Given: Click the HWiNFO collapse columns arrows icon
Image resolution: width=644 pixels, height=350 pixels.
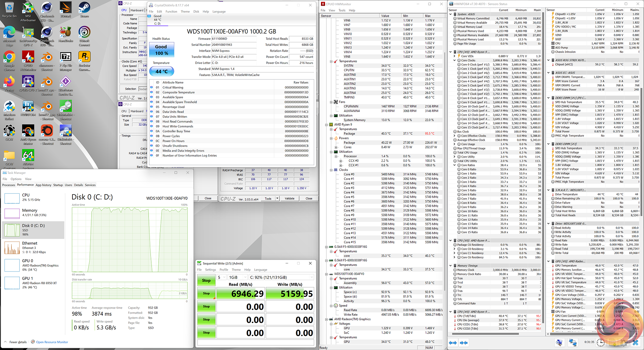Looking at the screenshot, I should 464,343.
